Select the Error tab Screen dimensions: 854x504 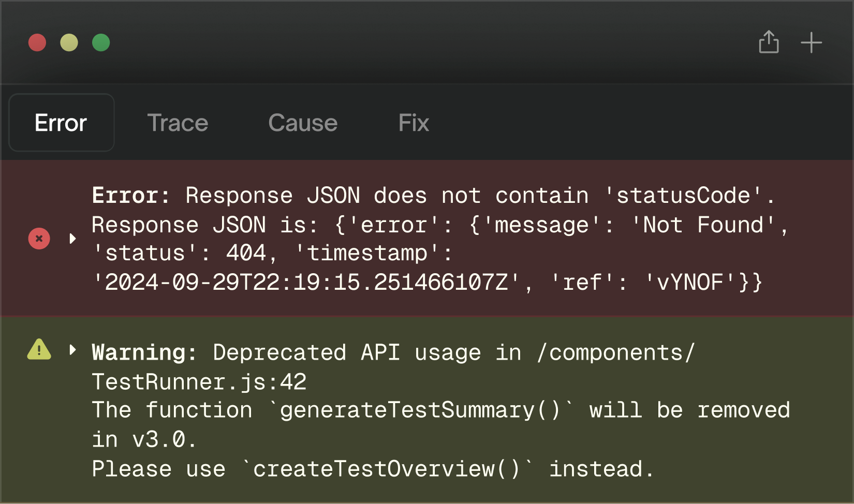coord(62,123)
